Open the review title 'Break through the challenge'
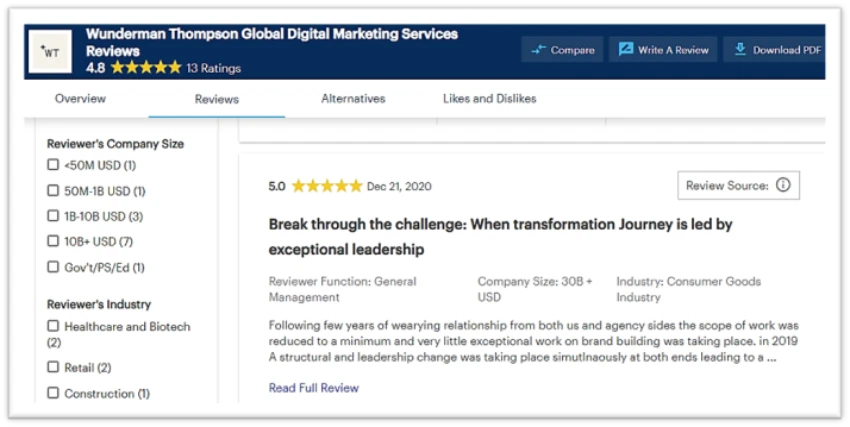The height and width of the screenshot is (427, 850). pos(500,237)
